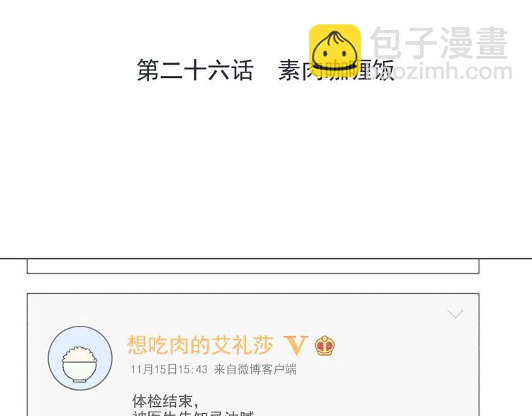Click the 第二十六话 chapter number
Screen dimensions: 532x416
point(195,70)
